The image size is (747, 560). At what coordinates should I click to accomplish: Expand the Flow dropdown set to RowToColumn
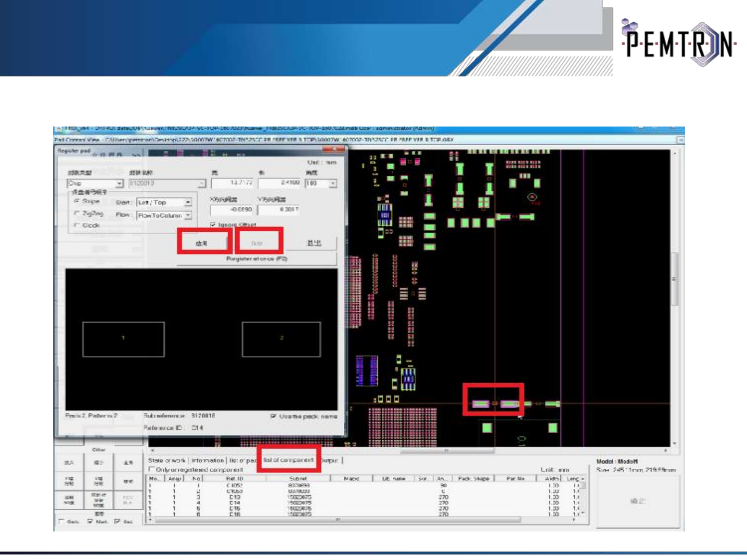coord(164,215)
